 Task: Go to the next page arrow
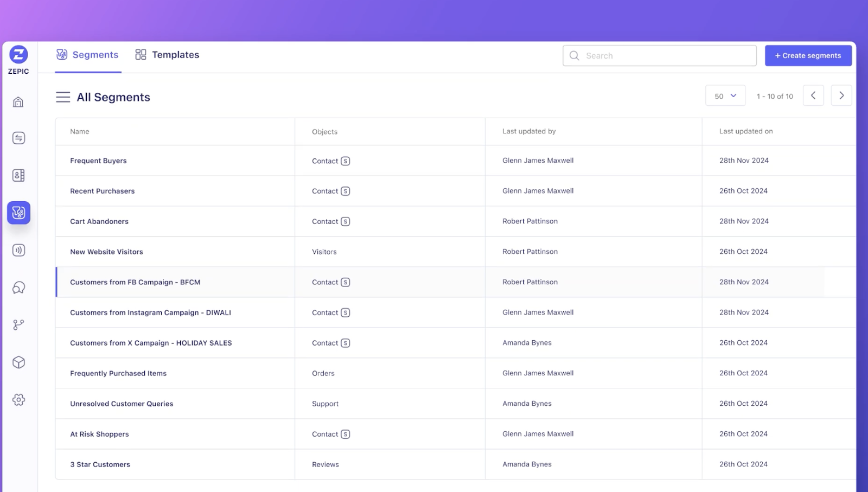tap(841, 95)
